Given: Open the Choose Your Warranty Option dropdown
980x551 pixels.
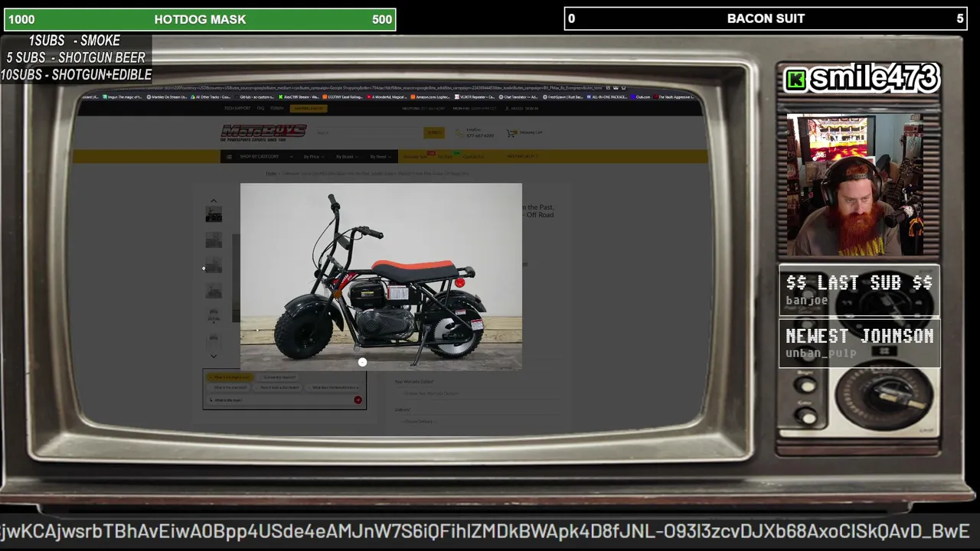Looking at the screenshot, I should point(480,393).
